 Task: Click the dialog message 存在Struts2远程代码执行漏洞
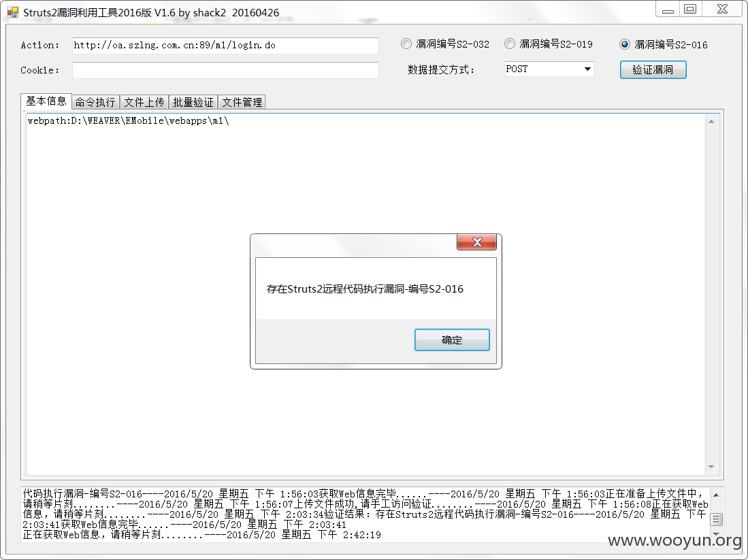(x=365, y=289)
